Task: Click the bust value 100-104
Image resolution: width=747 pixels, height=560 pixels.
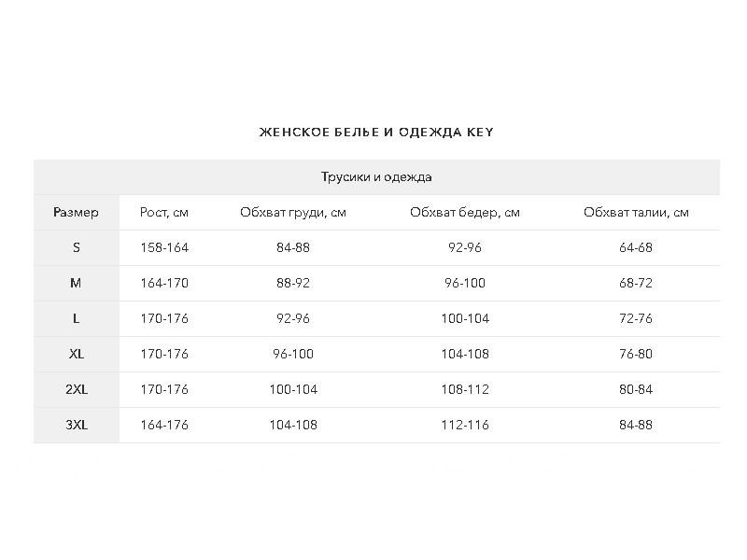Action: pos(293,389)
